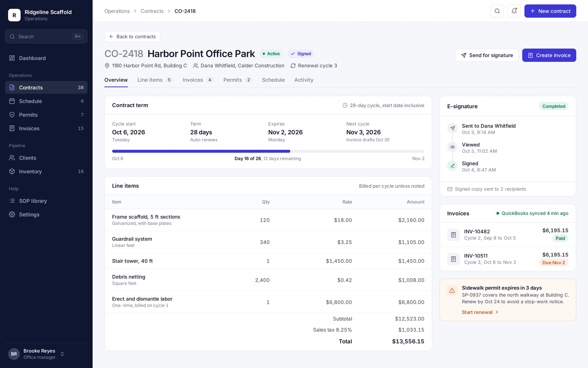Click the Operations breadcrumb
This screenshot has width=588, height=368.
point(117,11)
